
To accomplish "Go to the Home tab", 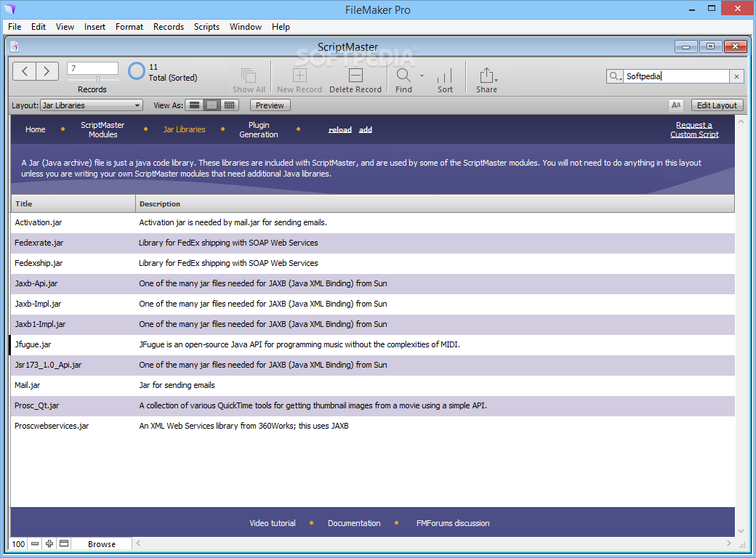I will 35,129.
